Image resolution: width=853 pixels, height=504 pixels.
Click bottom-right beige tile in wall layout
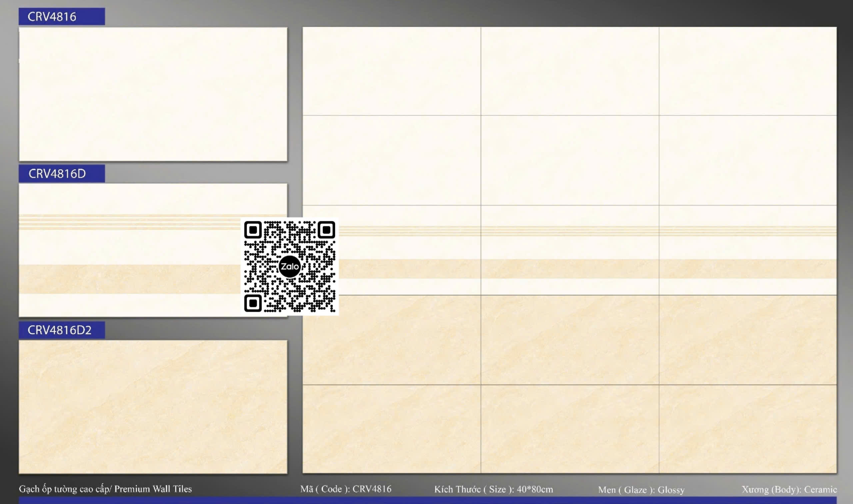pos(748,429)
